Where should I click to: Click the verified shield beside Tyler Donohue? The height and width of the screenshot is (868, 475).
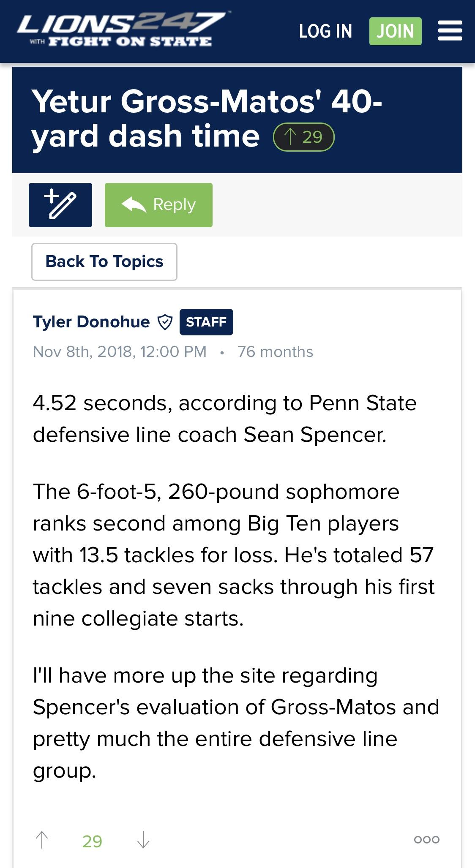(x=165, y=322)
